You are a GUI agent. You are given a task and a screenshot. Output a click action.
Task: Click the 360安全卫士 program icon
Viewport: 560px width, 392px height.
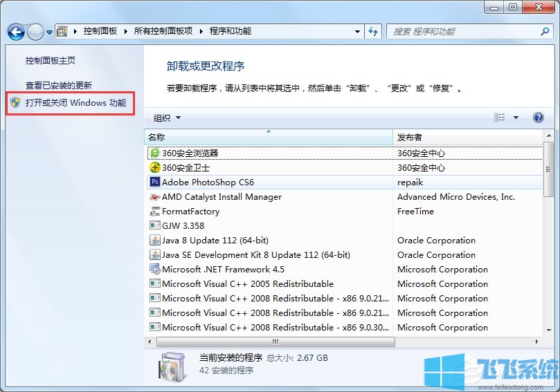(155, 168)
